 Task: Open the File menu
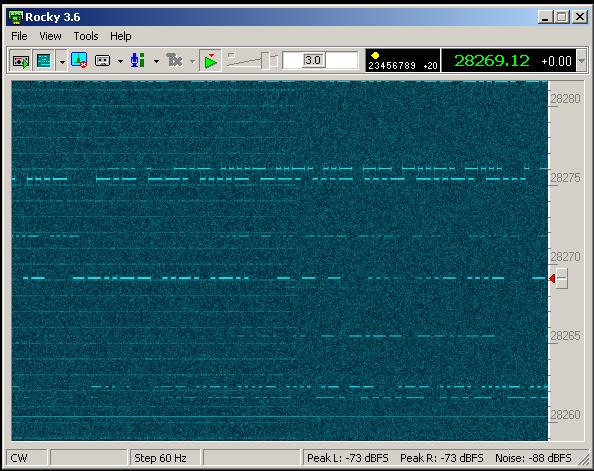coord(19,36)
